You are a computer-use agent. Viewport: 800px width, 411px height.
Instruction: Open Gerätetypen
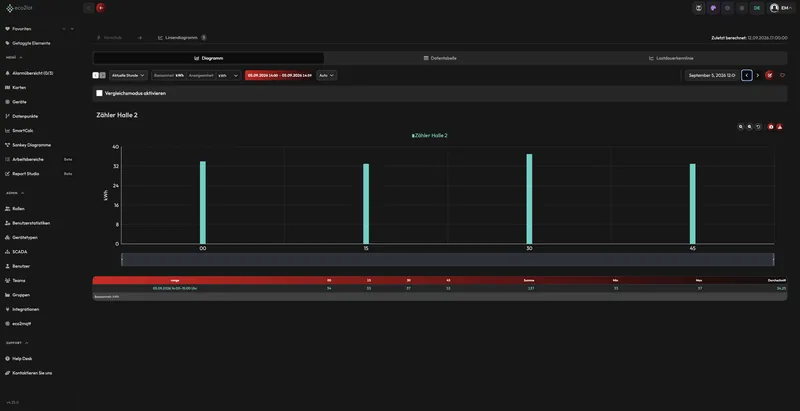coord(21,238)
